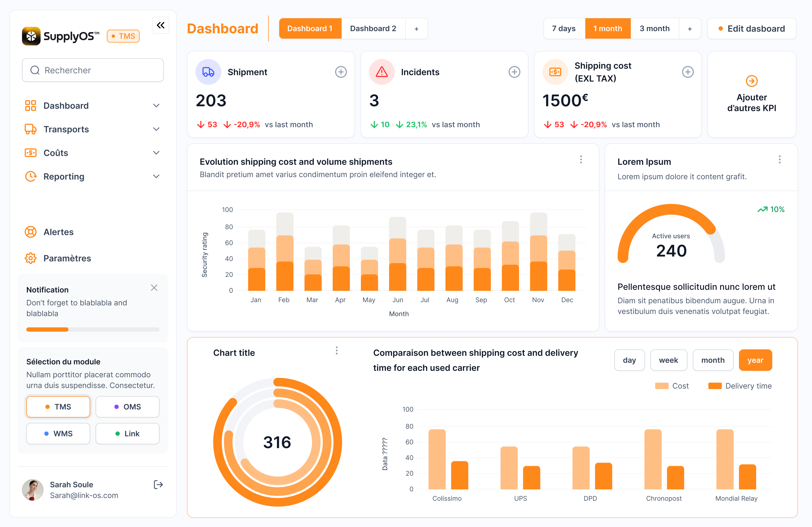
Task: Switch to the WMS module
Action: click(x=58, y=434)
